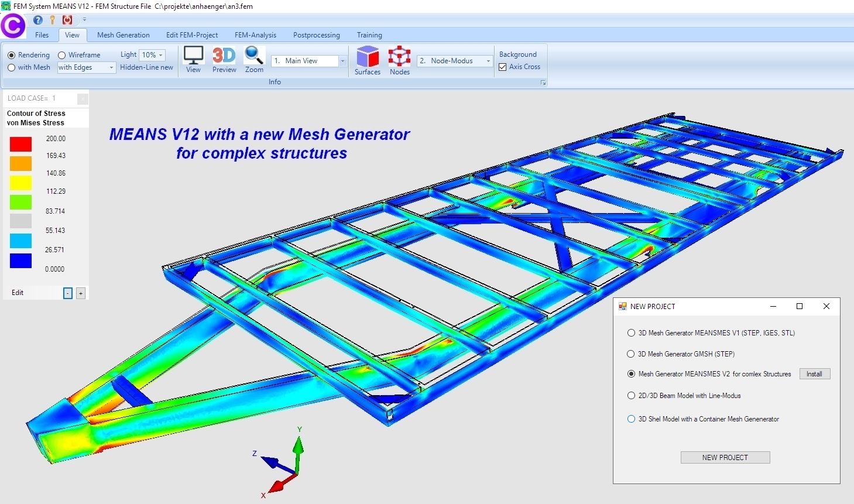Click the purple C application button
The height and width of the screenshot is (504, 854).
point(13,26)
